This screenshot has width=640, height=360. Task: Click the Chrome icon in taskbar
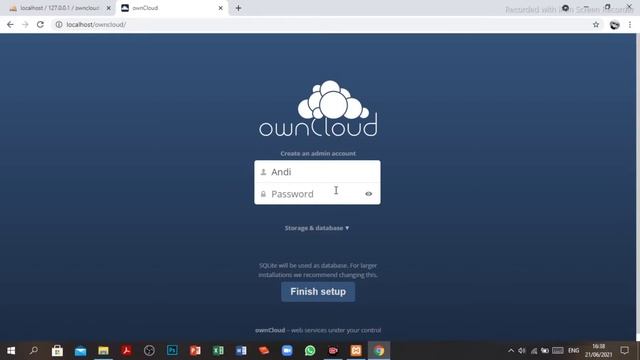coord(379,351)
